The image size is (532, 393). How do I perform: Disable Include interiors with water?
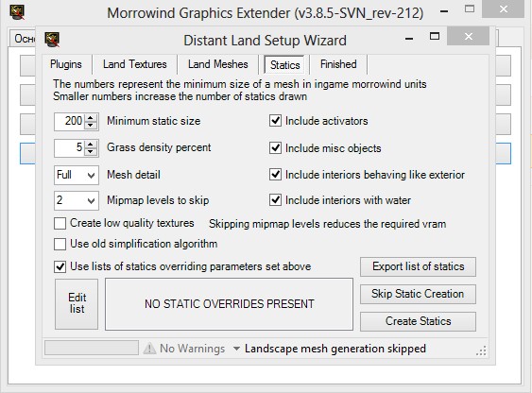[x=275, y=200]
